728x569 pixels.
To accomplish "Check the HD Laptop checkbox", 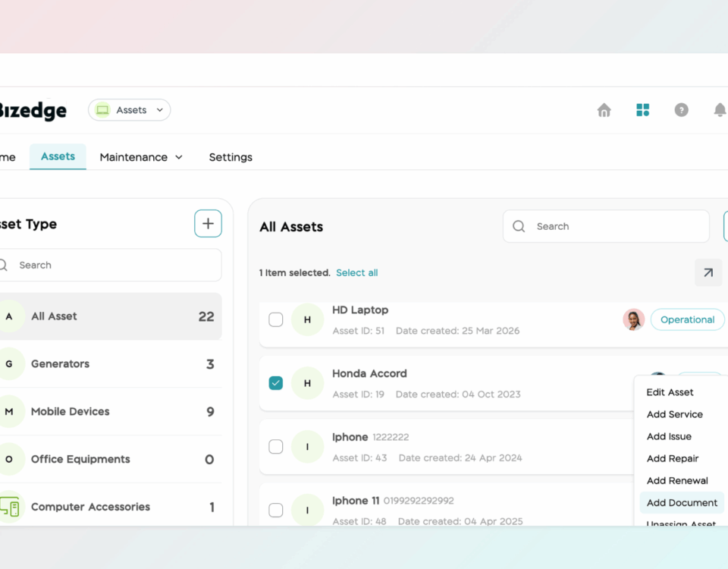I will [x=276, y=319].
